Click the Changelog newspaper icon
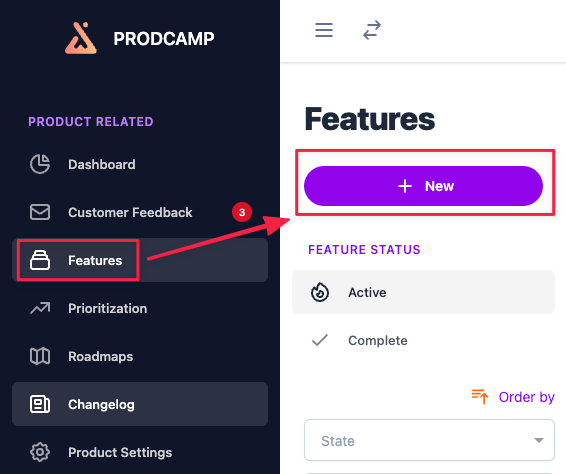The width and height of the screenshot is (566, 474). (40, 404)
